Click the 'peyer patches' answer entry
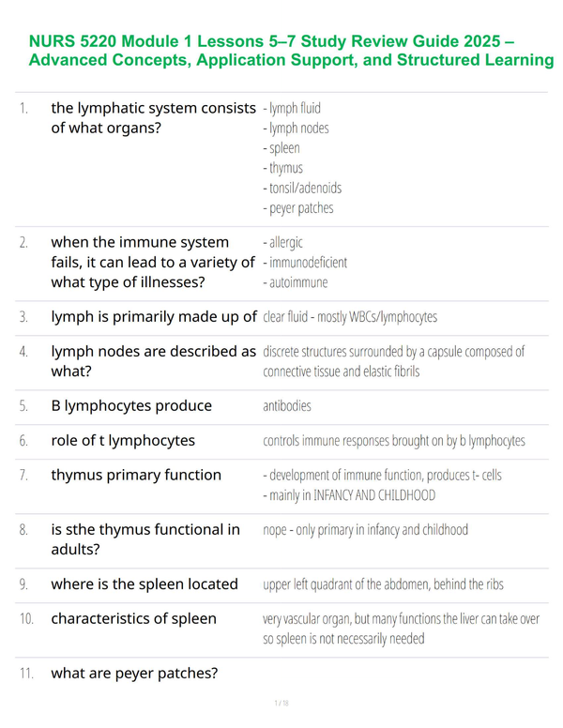 click(x=298, y=208)
